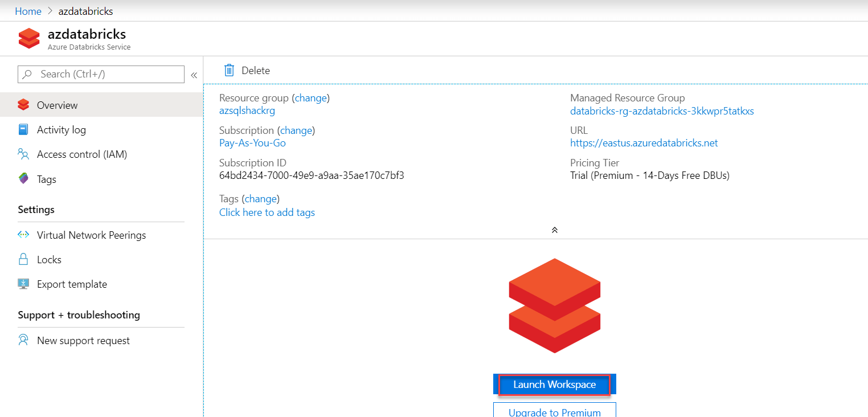Collapse the essentials panel using the upward chevron
The width and height of the screenshot is (868, 417).
click(x=554, y=230)
